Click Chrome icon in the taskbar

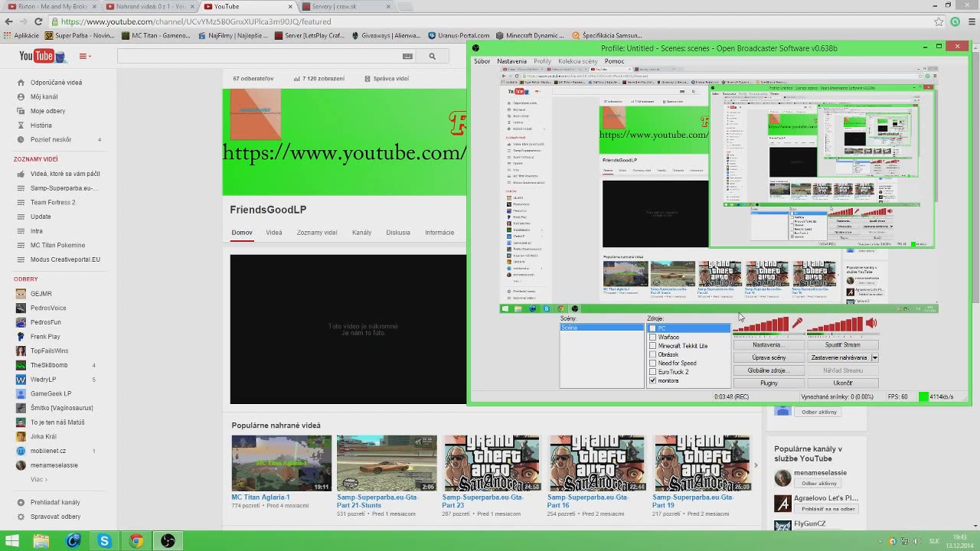point(136,541)
